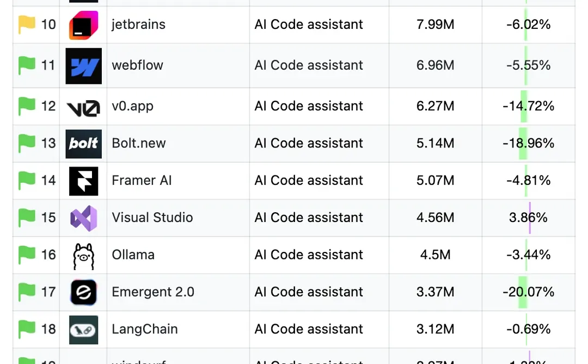
Task: Click the -20.07% change bar
Action: point(523,292)
